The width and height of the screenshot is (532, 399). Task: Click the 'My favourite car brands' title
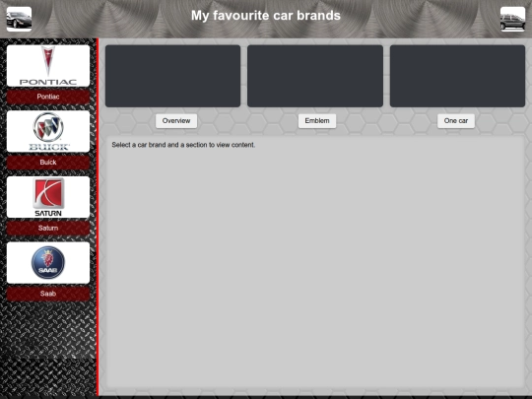[266, 16]
